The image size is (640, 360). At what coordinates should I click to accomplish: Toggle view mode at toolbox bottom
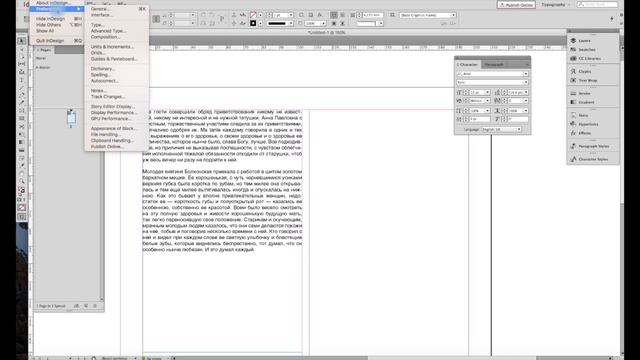click(x=22, y=217)
